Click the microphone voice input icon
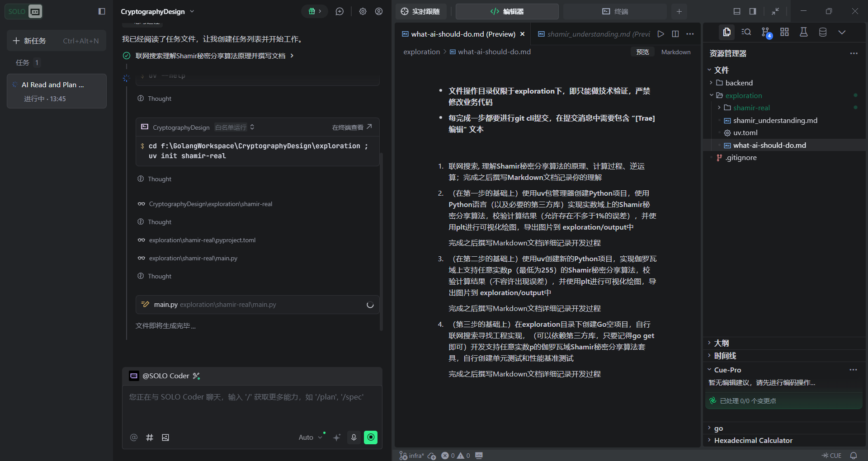The width and height of the screenshot is (868, 461). [x=354, y=437]
